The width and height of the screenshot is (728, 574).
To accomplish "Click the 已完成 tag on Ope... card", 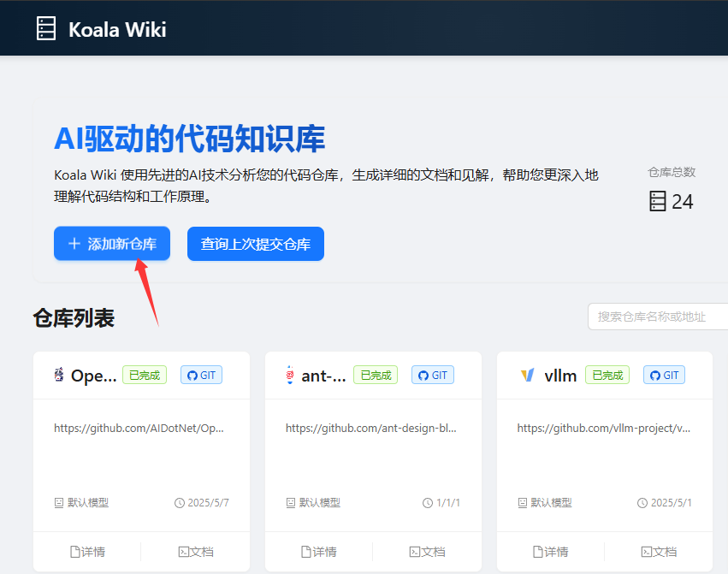I will tap(145, 375).
